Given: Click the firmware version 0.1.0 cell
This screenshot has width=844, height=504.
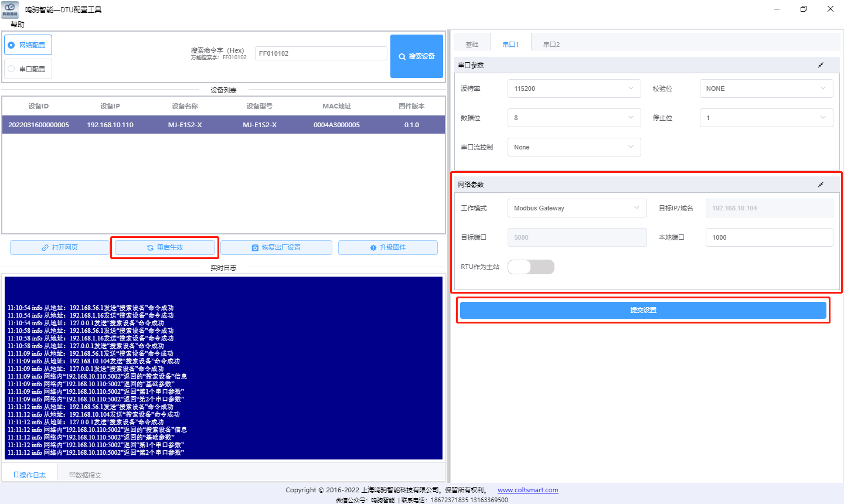Looking at the screenshot, I should pos(411,125).
